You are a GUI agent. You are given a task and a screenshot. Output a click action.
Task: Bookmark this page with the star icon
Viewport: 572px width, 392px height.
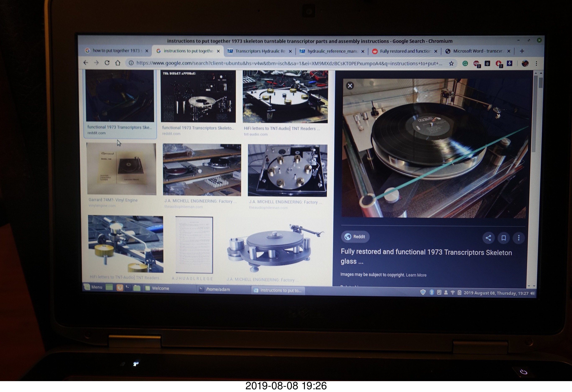(x=451, y=64)
